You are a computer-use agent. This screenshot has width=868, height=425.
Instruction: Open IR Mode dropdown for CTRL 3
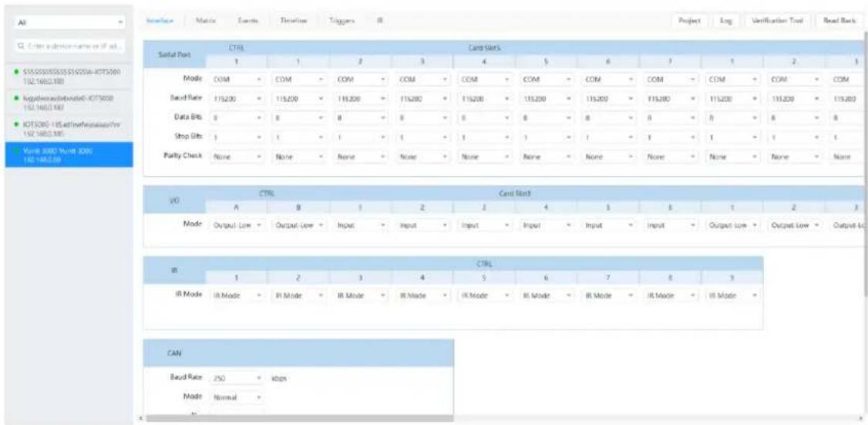coord(362,296)
